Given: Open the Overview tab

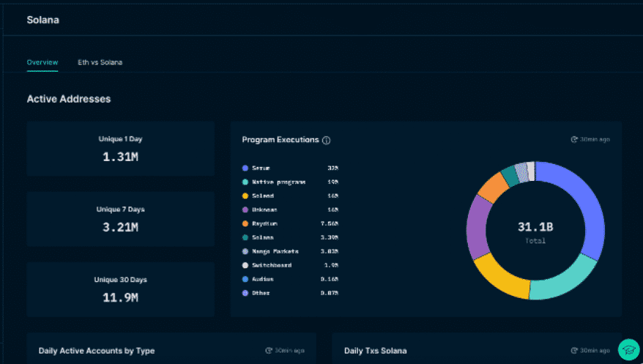Looking at the screenshot, I should pyautogui.click(x=42, y=62).
